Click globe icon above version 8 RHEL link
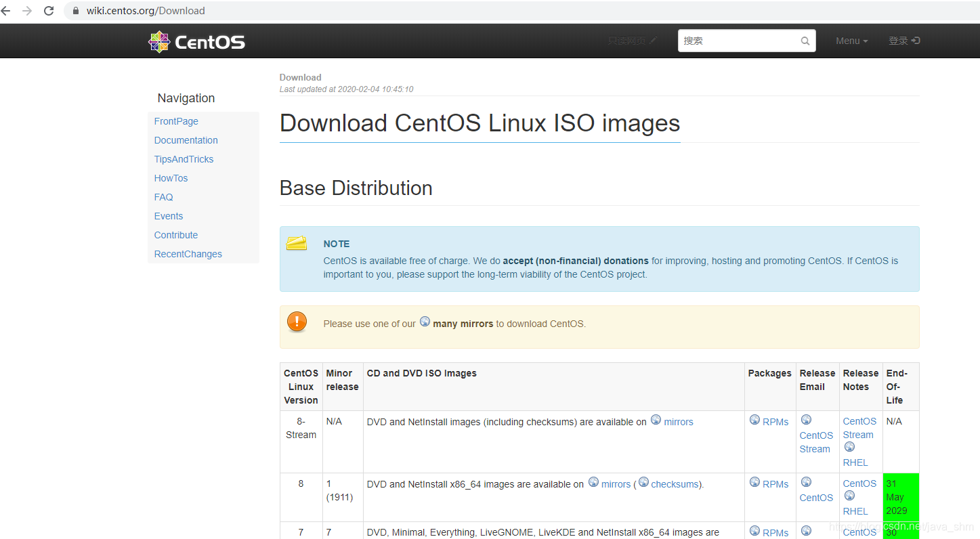 pos(849,496)
